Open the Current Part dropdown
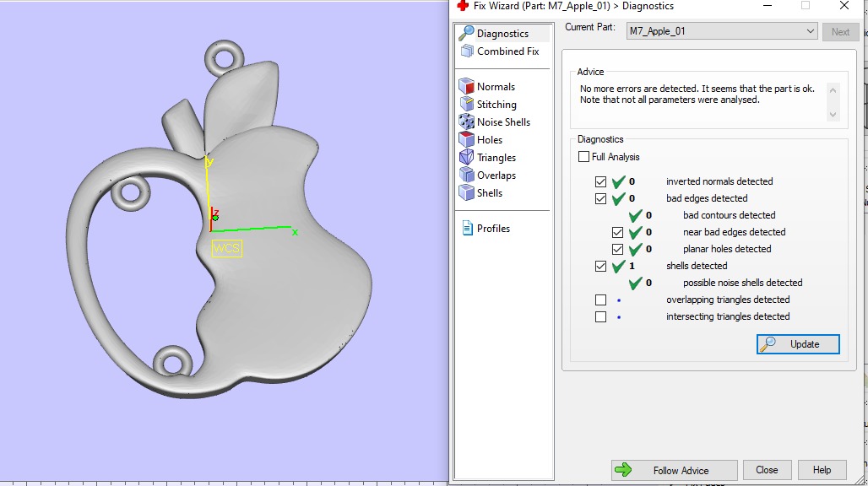This screenshot has width=868, height=486. 722,31
